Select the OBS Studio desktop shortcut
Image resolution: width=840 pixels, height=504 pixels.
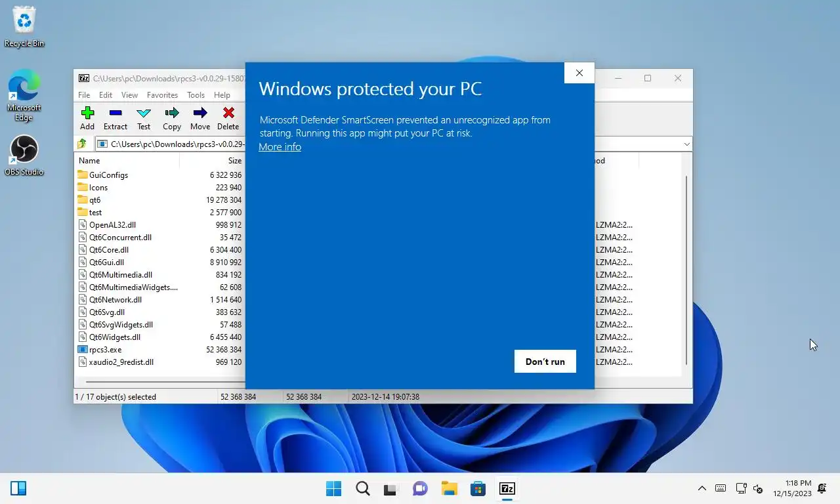click(x=24, y=156)
